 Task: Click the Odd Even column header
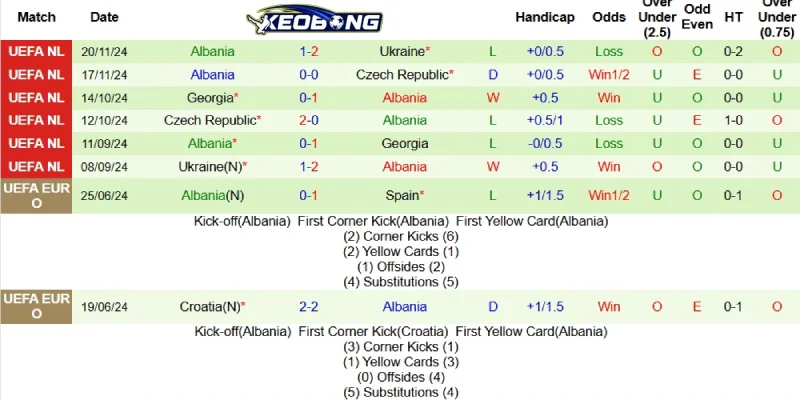tap(697, 17)
